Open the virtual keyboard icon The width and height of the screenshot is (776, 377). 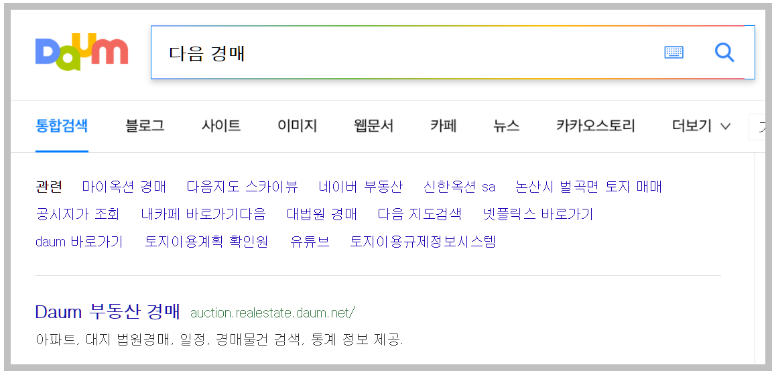(x=674, y=52)
